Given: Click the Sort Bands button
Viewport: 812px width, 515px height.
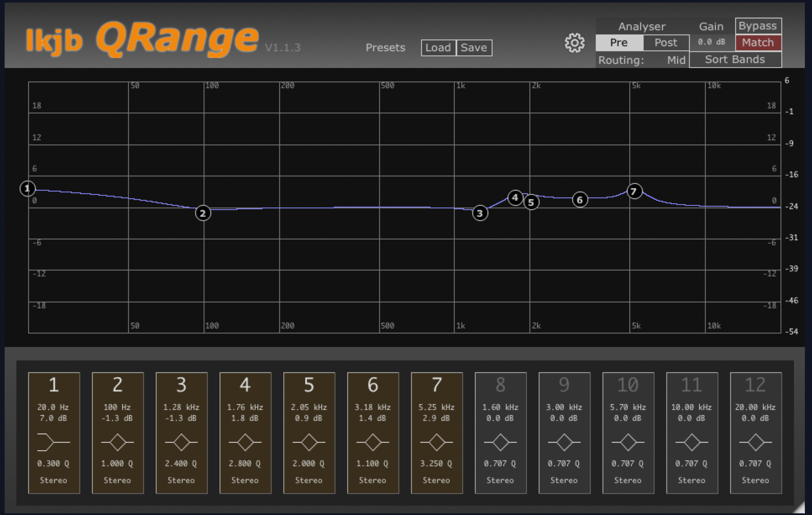Looking at the screenshot, I should (x=735, y=59).
